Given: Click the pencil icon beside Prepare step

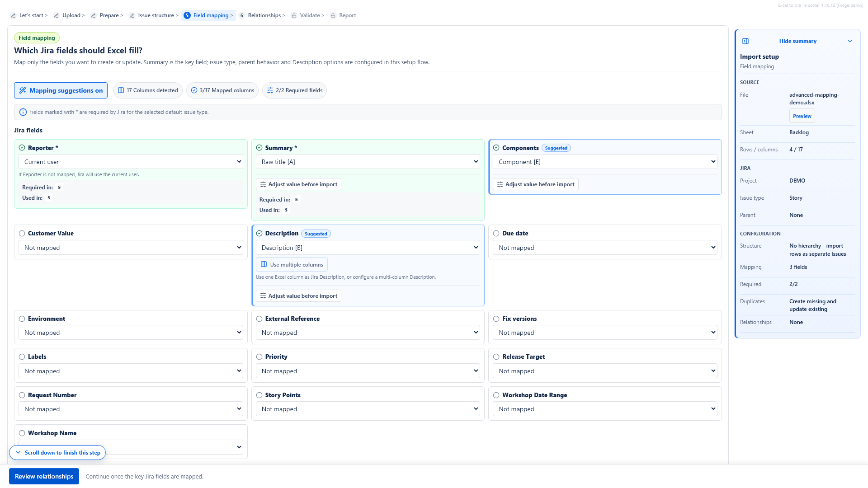Looking at the screenshot, I should click(94, 15).
